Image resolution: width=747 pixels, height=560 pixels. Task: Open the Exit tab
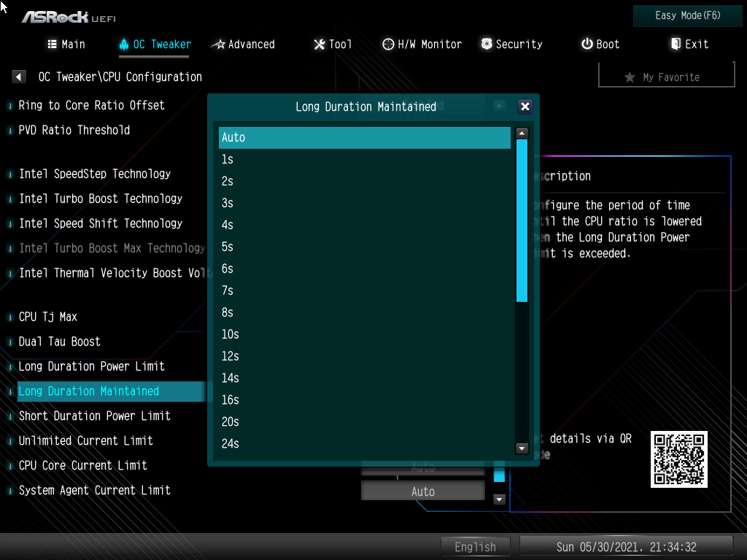click(x=689, y=44)
